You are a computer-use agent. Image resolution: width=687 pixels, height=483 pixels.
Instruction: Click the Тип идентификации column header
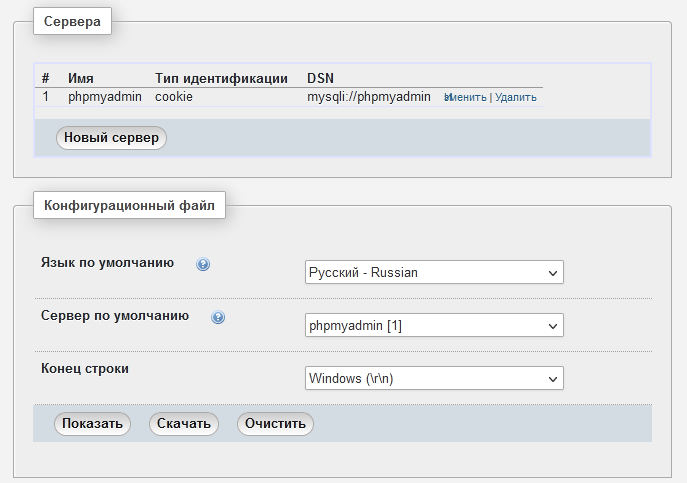[x=221, y=78]
